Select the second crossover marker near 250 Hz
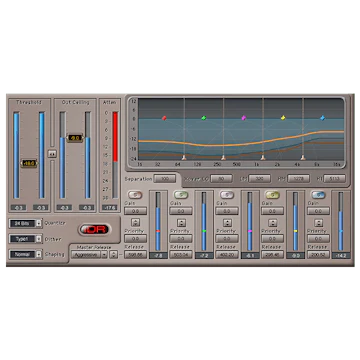The width and height of the screenshot is (360, 360). [x=223, y=157]
